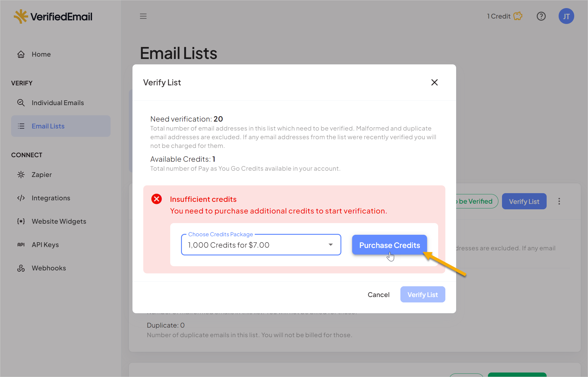Select 1,000 Credits for $7.00 package
Viewport: 588px width, 377px height.
[260, 245]
